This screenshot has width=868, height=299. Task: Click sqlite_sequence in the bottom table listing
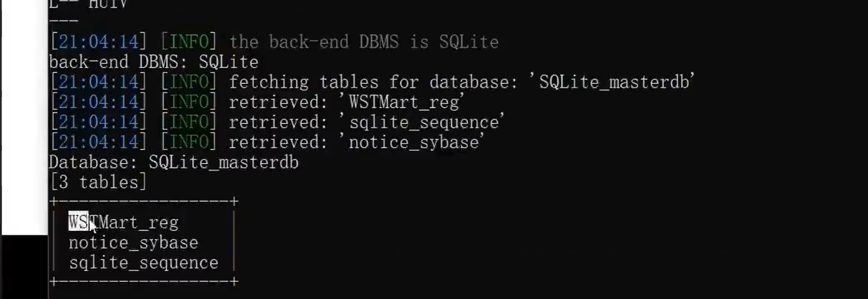[x=144, y=263]
